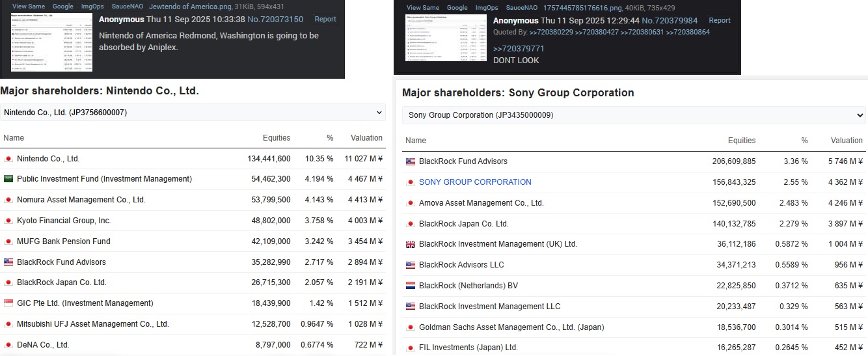
Task: Click the Singapore flag beside GIC Pte Ltd.
Action: (x=8, y=303)
